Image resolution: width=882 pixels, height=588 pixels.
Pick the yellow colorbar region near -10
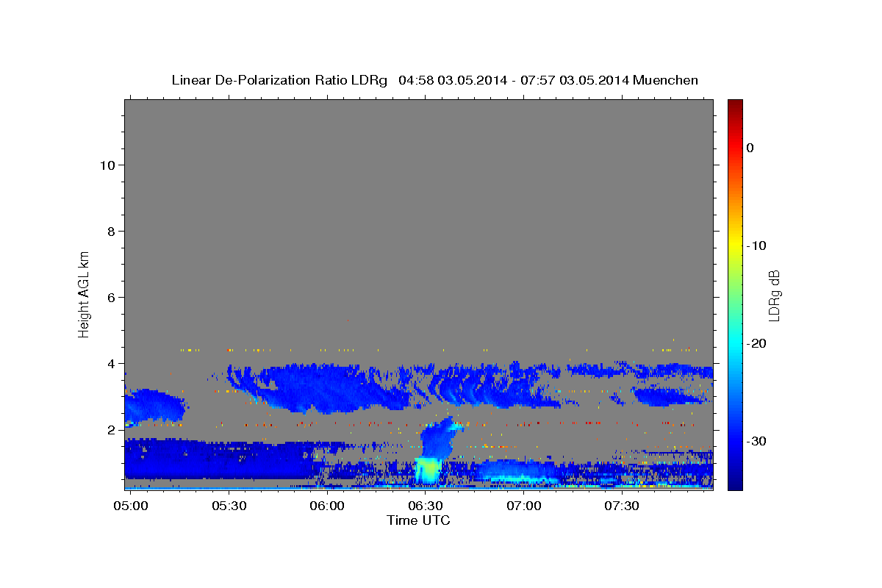(735, 245)
